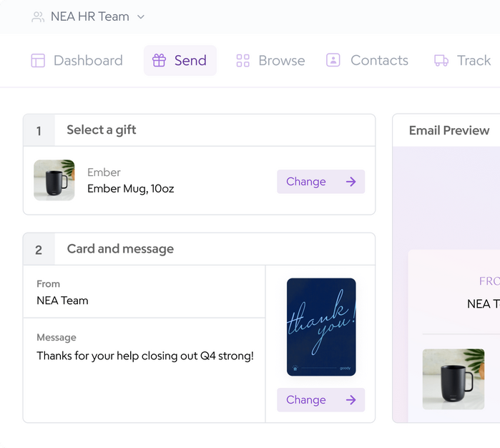The image size is (500, 448).
Task: Change the thank you card design
Action: (320, 400)
